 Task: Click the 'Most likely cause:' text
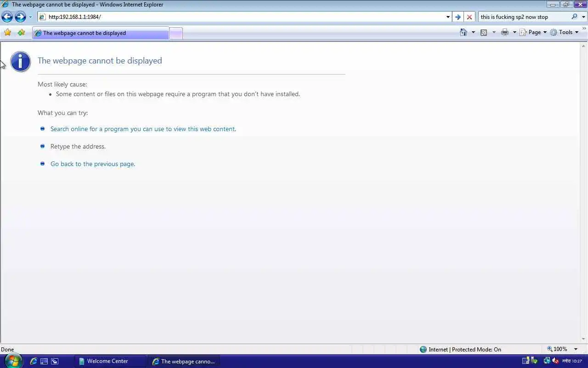point(62,84)
